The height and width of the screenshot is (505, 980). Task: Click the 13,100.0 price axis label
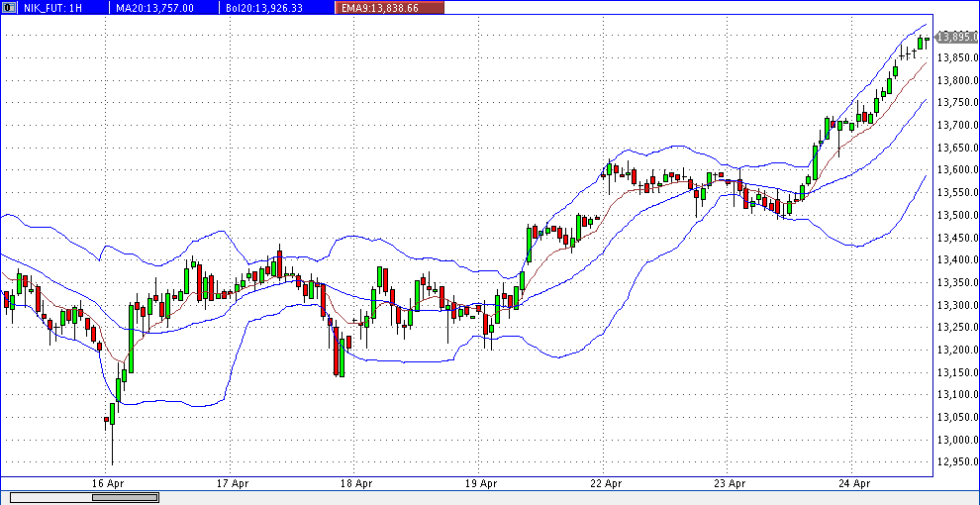coord(959,395)
